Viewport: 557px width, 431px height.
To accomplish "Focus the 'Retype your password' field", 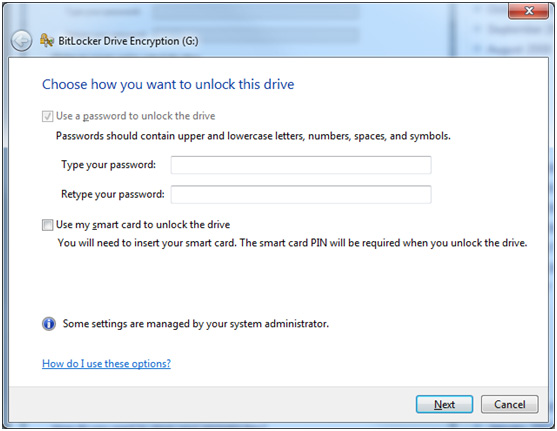I will [301, 194].
